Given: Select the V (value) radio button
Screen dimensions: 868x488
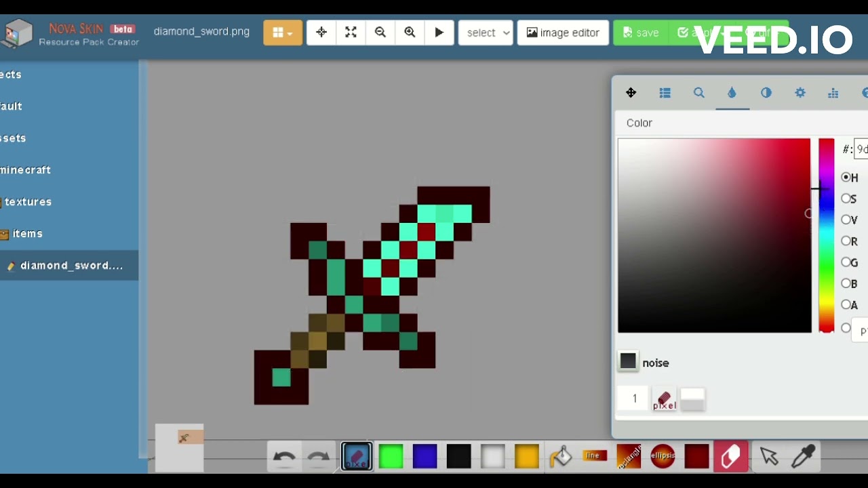Looking at the screenshot, I should click(x=846, y=220).
